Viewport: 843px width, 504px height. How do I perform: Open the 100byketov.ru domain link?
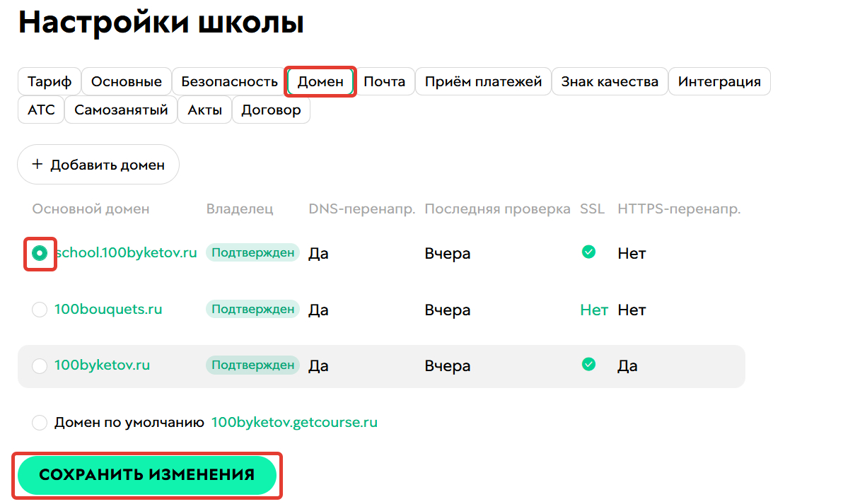[102, 365]
